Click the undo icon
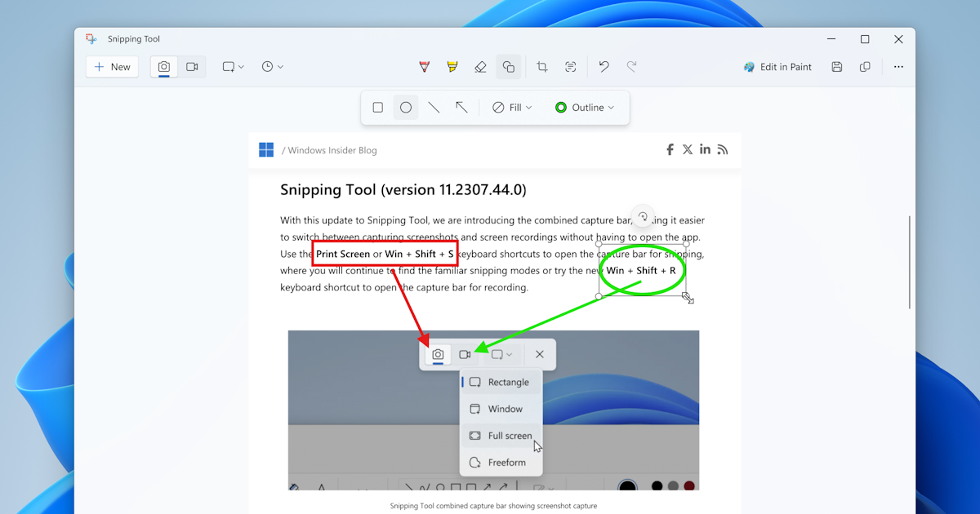The width and height of the screenshot is (980, 514). pos(604,66)
